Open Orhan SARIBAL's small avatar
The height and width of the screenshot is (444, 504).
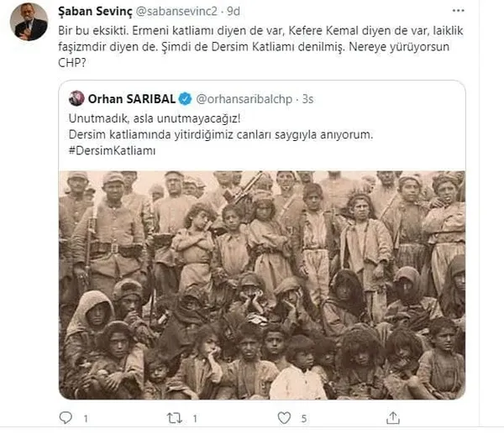pos(76,99)
